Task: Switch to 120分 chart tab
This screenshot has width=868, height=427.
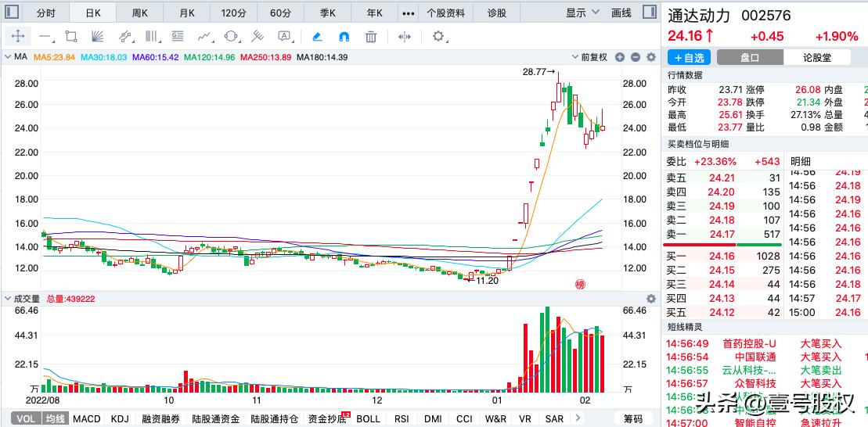Action: pos(233,13)
